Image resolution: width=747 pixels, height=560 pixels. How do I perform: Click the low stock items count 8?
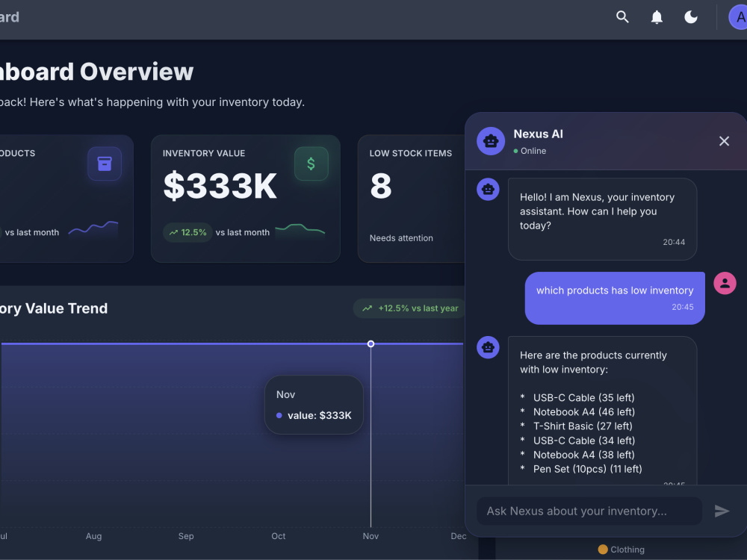pos(381,186)
